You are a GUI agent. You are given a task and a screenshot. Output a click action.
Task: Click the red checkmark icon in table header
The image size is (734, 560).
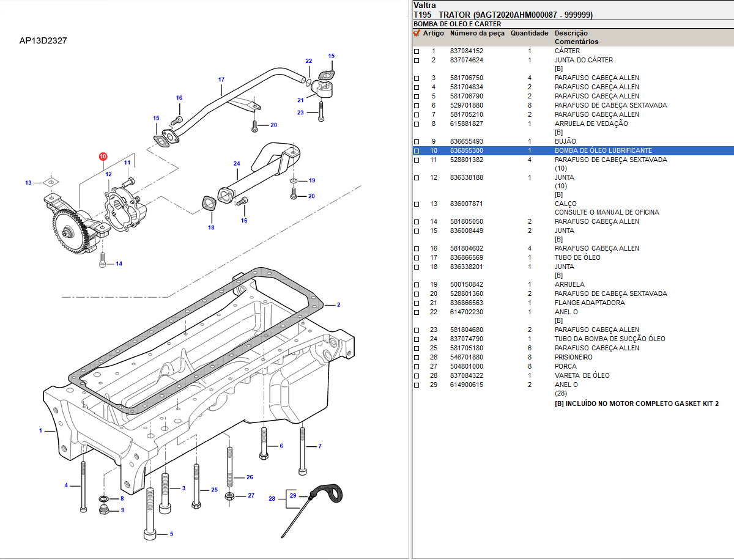(417, 33)
